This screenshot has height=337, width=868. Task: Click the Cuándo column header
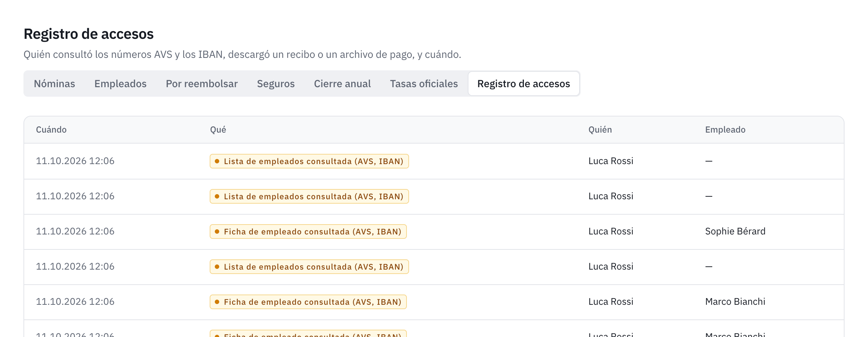coord(51,130)
